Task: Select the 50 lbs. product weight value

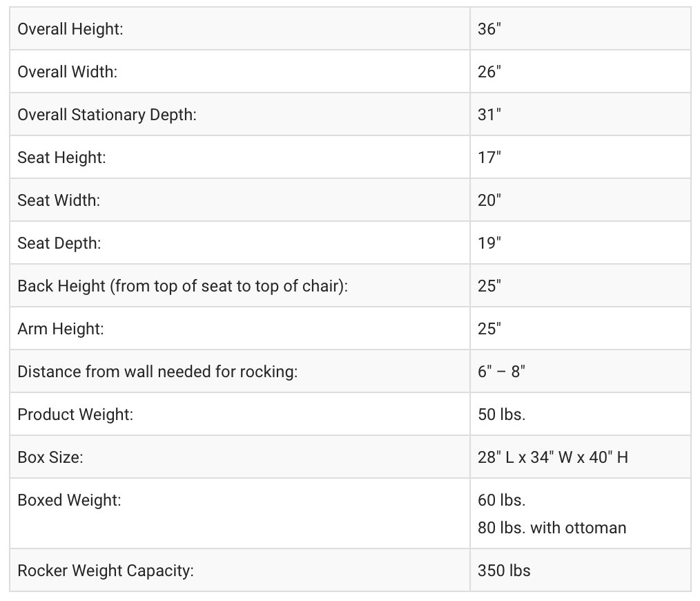Action: click(501, 414)
